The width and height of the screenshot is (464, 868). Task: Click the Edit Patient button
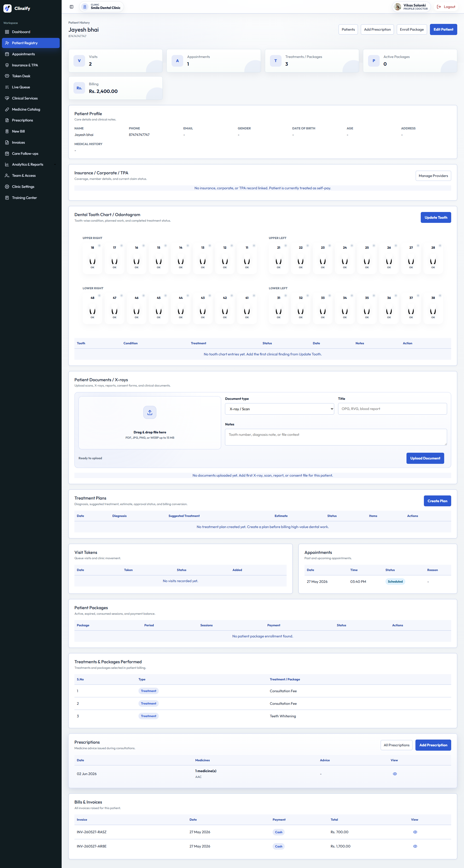(443, 29)
